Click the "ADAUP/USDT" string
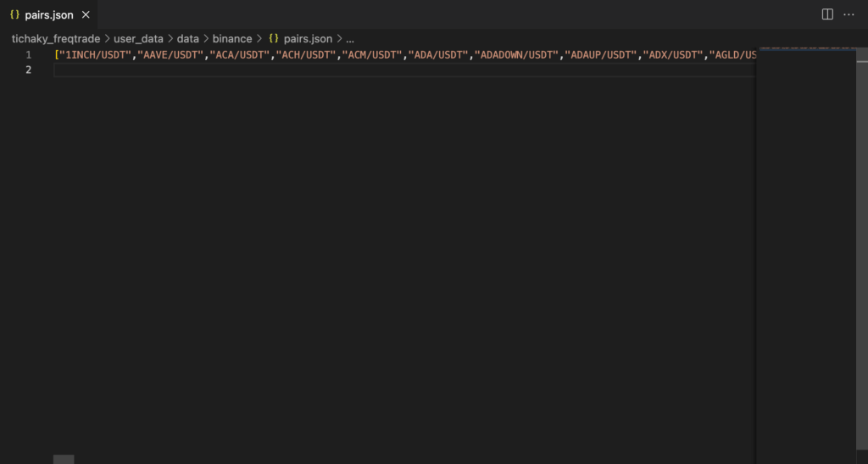868x464 pixels. [601, 55]
